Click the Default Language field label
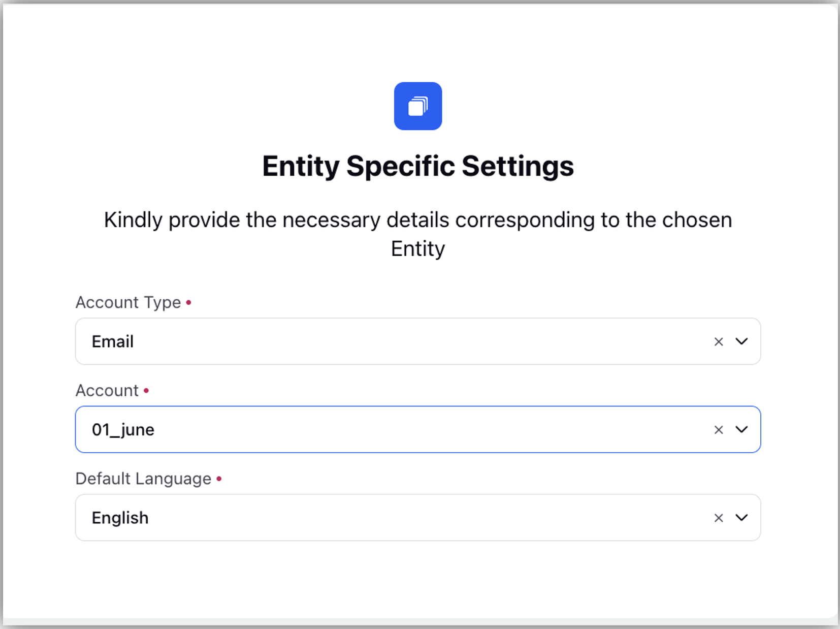 tap(143, 479)
